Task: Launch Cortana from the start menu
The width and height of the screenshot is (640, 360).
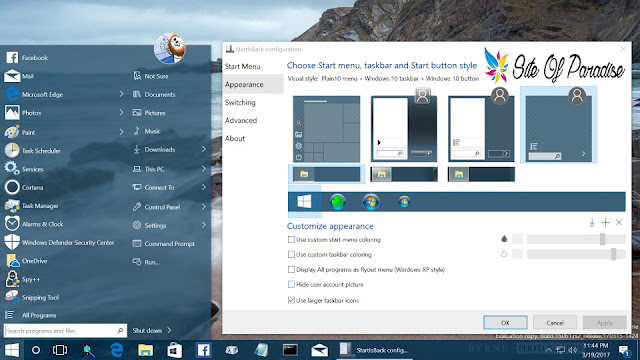Action: point(24,187)
